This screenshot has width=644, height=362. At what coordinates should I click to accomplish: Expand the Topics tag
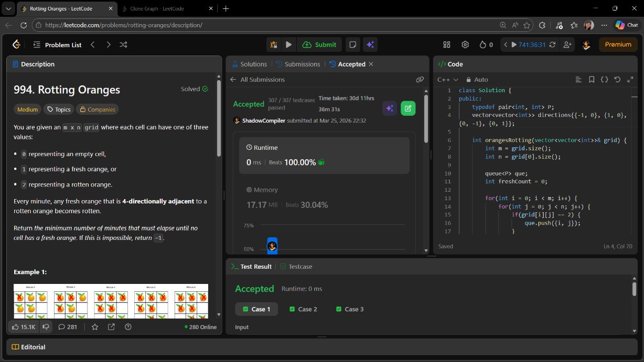pyautogui.click(x=59, y=109)
